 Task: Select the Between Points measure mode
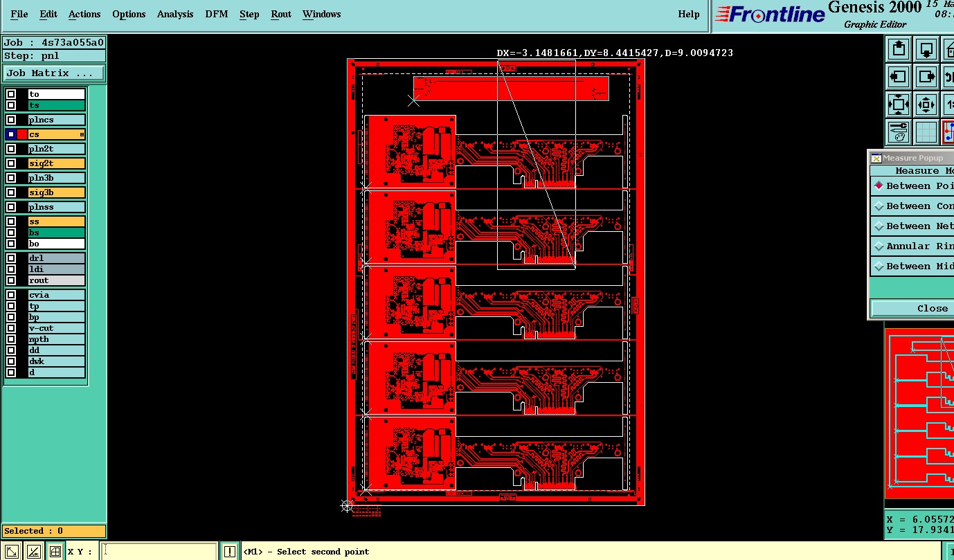(912, 186)
